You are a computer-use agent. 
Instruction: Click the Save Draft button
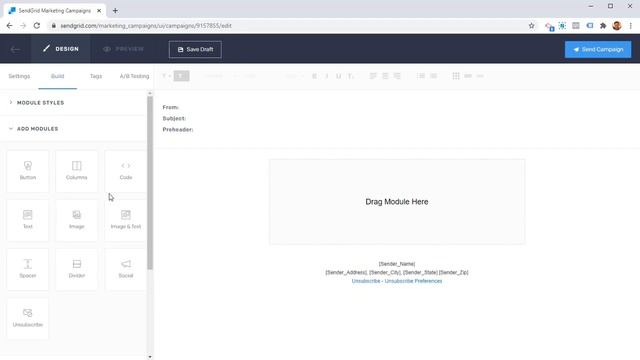tap(195, 49)
